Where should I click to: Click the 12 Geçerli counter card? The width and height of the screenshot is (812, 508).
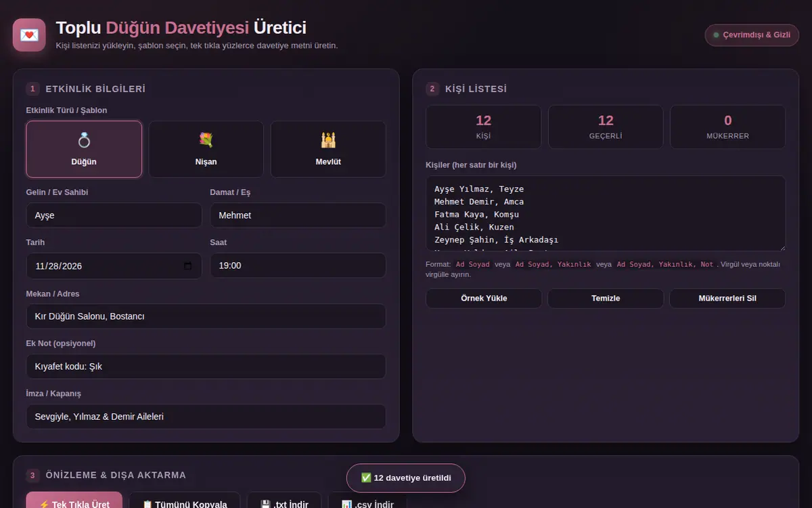(606, 127)
